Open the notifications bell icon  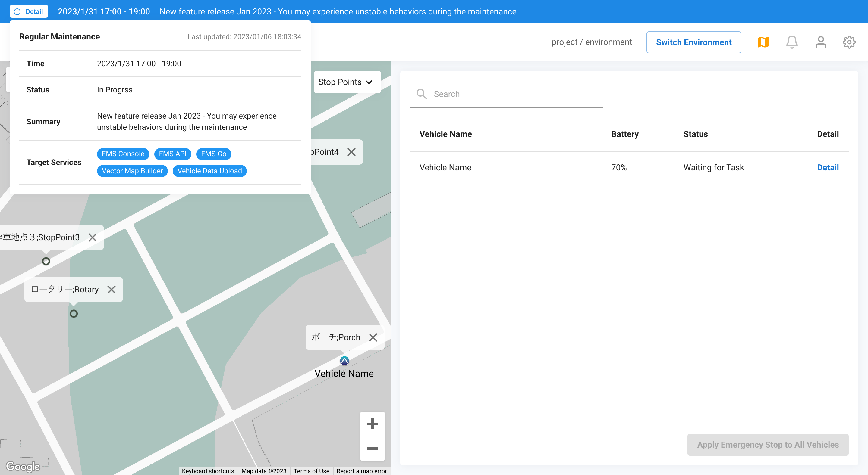(791, 42)
